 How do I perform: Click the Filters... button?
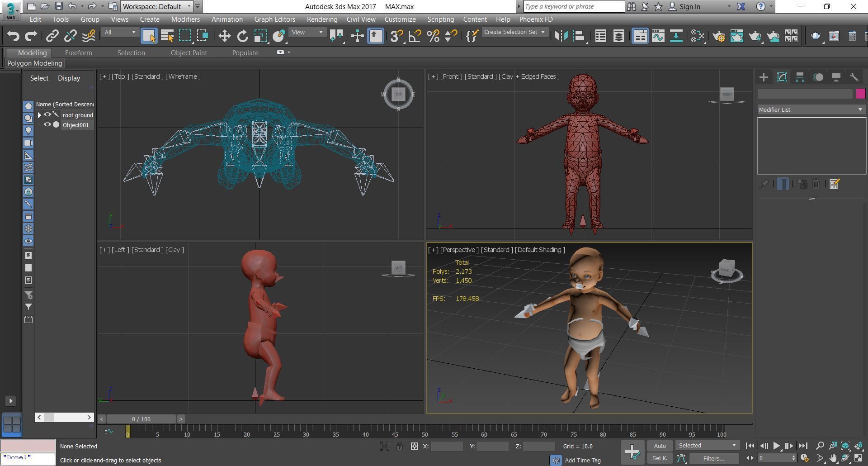[714, 458]
